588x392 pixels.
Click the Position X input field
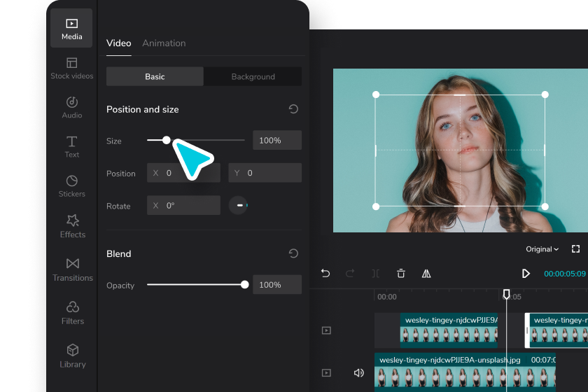[183, 173]
